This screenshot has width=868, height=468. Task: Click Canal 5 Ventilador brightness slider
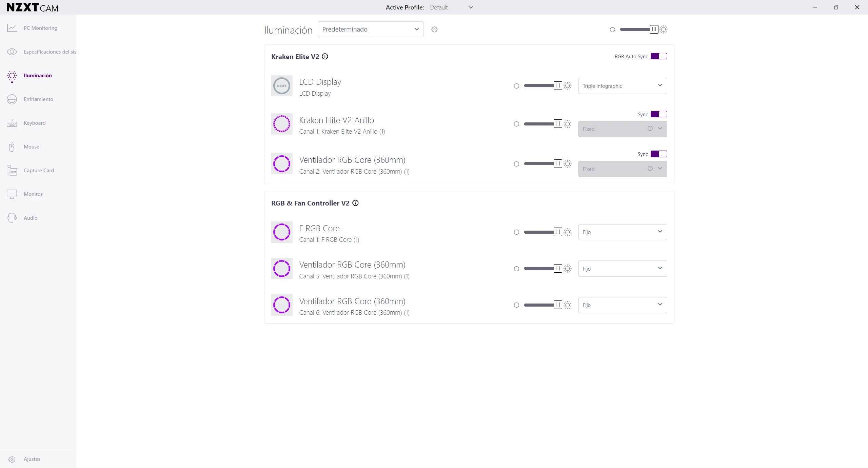(x=543, y=269)
